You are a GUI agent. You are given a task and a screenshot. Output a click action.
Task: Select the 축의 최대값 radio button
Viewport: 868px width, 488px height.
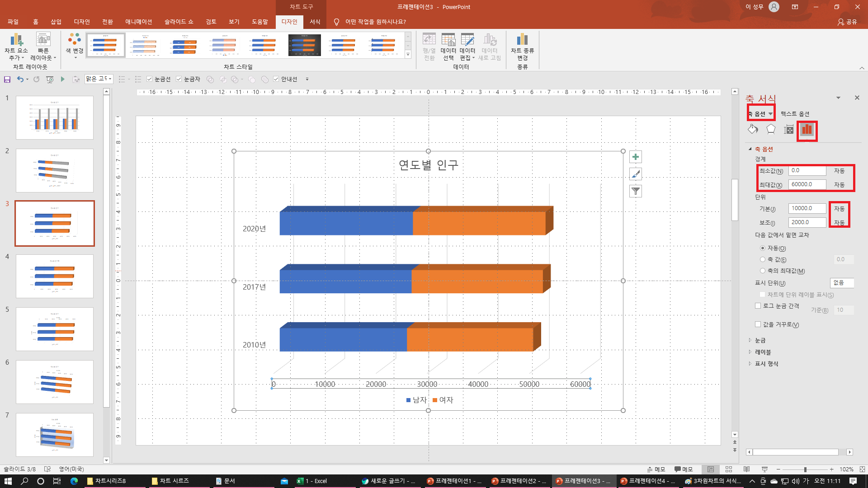coord(763,271)
